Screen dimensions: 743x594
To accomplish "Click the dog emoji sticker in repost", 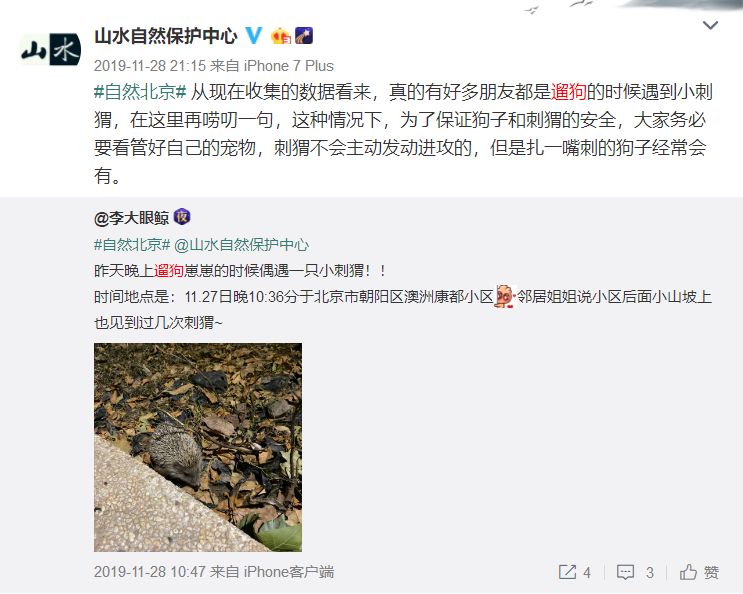I will (505, 296).
